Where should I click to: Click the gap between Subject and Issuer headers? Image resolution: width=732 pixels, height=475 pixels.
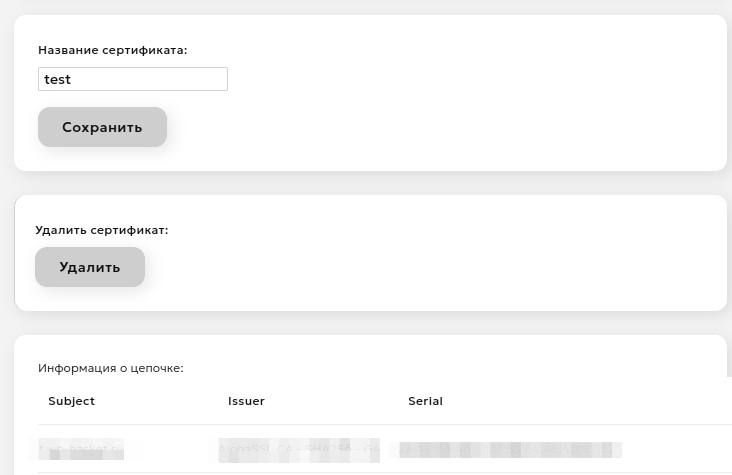point(160,401)
